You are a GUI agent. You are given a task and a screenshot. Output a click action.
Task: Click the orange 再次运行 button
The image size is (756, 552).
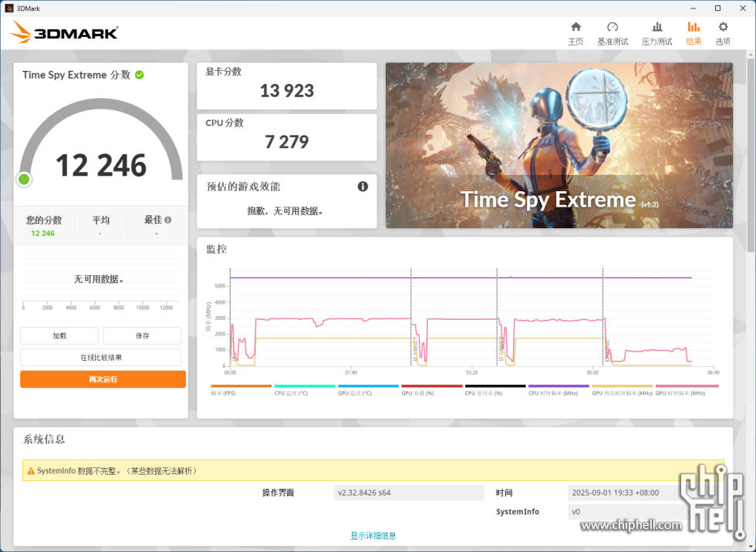pyautogui.click(x=103, y=379)
